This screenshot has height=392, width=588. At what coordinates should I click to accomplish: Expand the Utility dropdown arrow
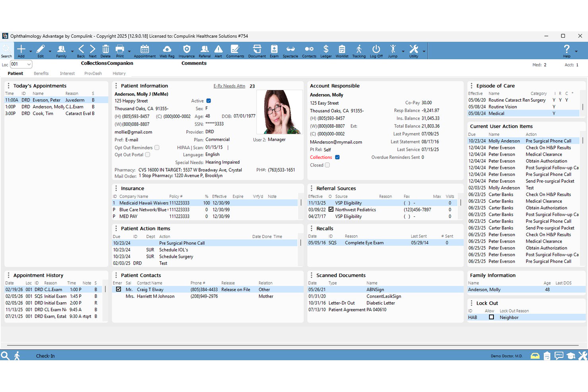click(424, 51)
